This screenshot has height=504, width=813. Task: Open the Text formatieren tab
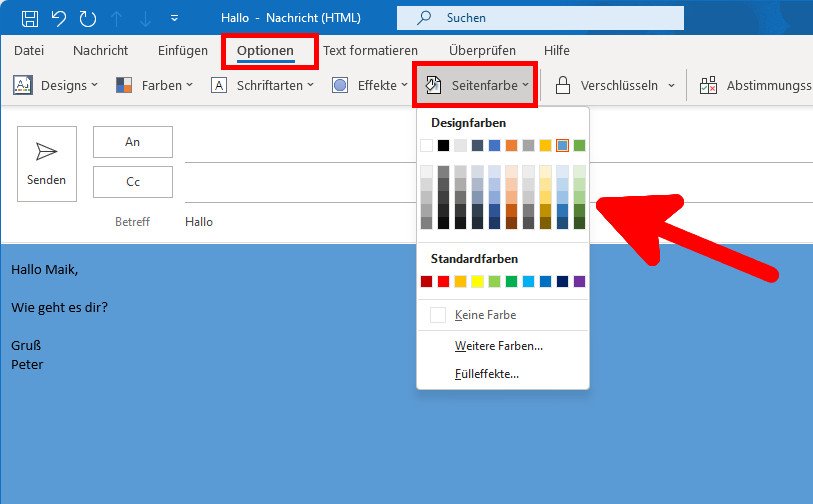coord(370,50)
